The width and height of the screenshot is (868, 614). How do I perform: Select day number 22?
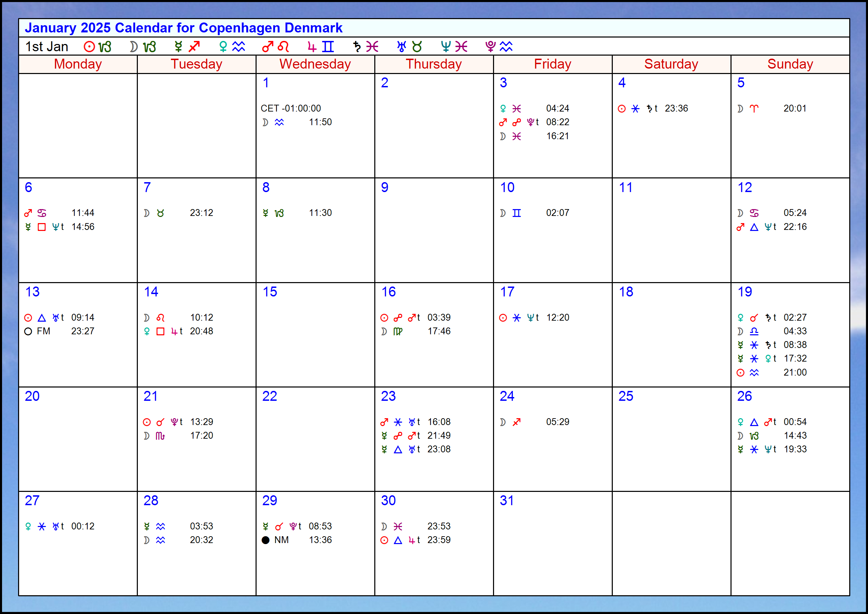270,396
